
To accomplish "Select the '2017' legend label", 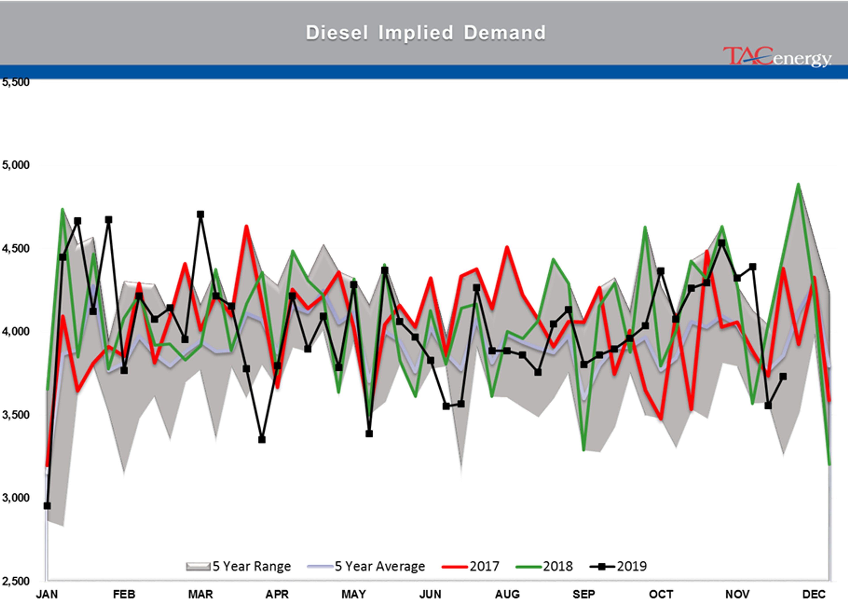I will 484,566.
